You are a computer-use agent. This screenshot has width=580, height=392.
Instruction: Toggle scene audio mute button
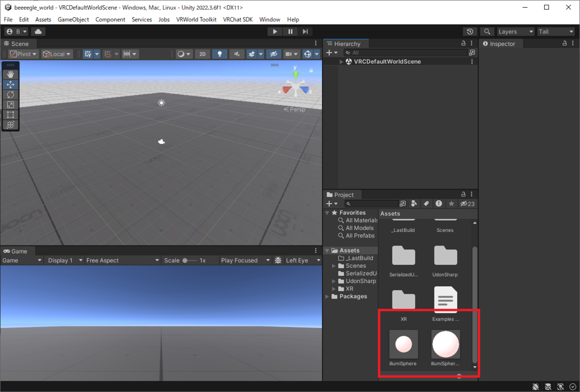pyautogui.click(x=236, y=54)
